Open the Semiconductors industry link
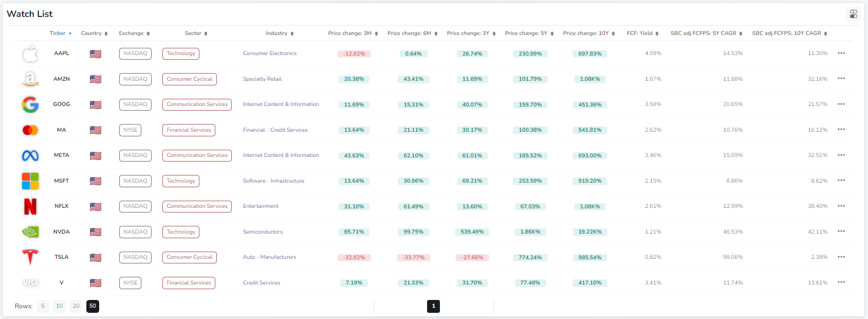The height and width of the screenshot is (319, 868). [263, 232]
